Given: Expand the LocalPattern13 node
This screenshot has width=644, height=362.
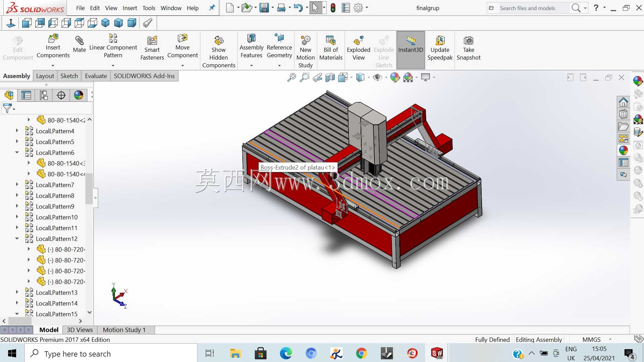Looking at the screenshot, I should tap(17, 292).
